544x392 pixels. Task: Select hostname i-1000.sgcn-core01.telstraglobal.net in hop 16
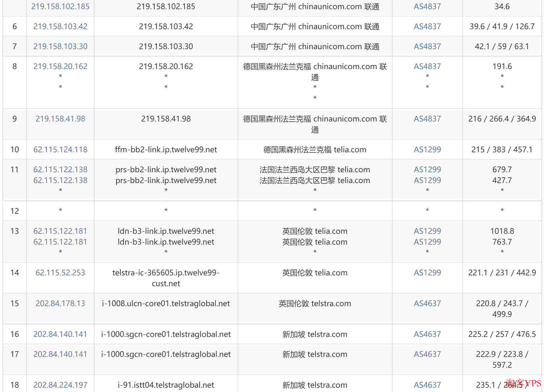coord(166,334)
